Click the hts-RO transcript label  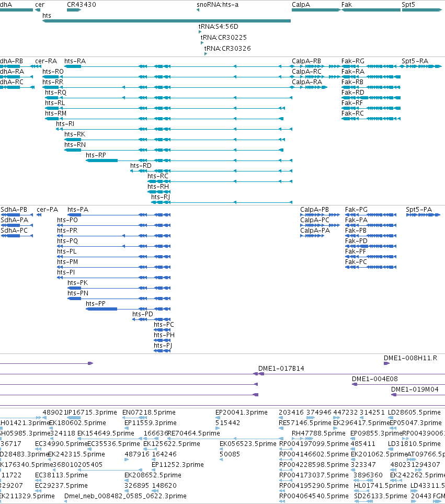[x=53, y=71]
